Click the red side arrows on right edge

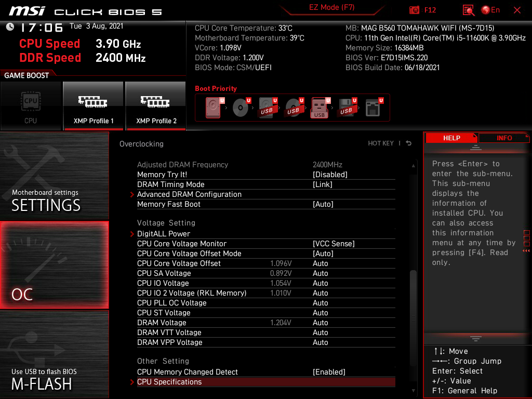[526, 251]
